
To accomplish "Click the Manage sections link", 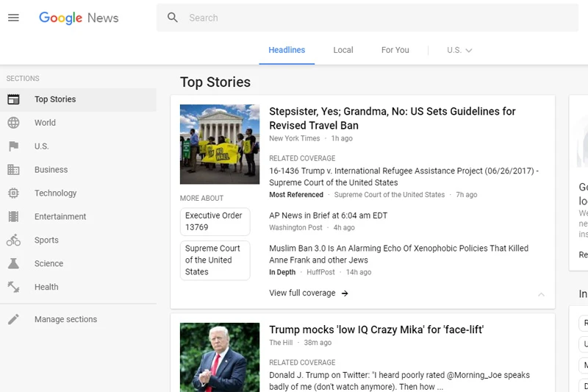I will pyautogui.click(x=65, y=319).
